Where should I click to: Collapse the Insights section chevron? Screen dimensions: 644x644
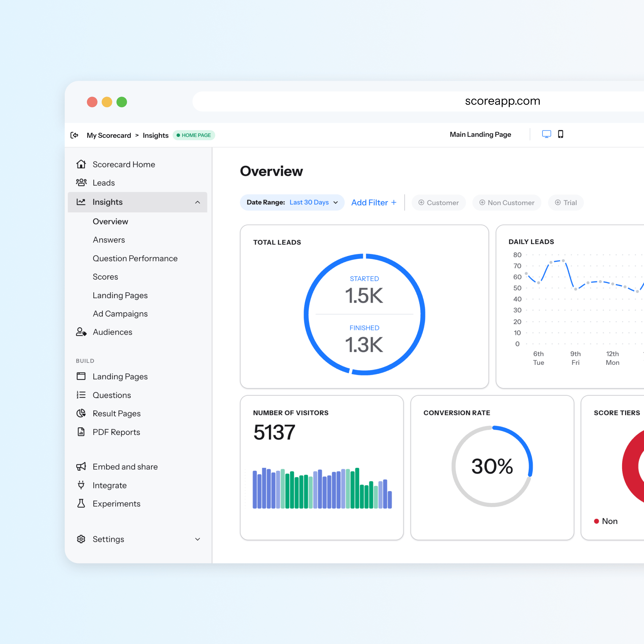point(197,202)
